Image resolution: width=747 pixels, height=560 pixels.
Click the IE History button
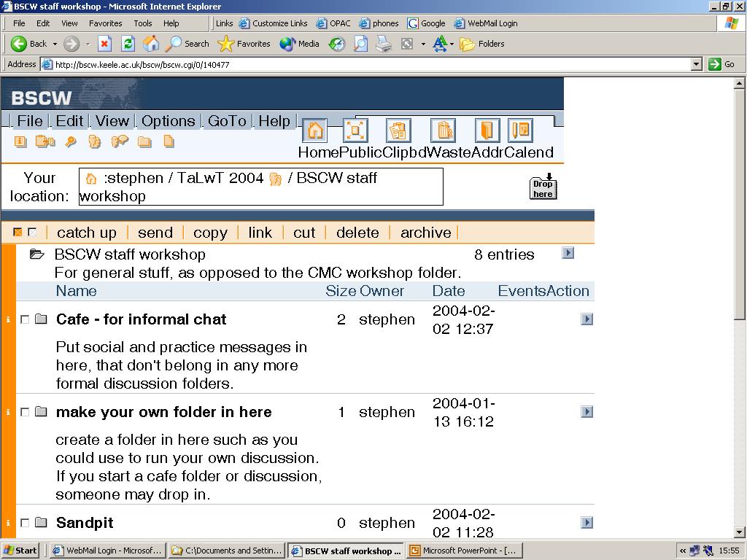point(337,44)
